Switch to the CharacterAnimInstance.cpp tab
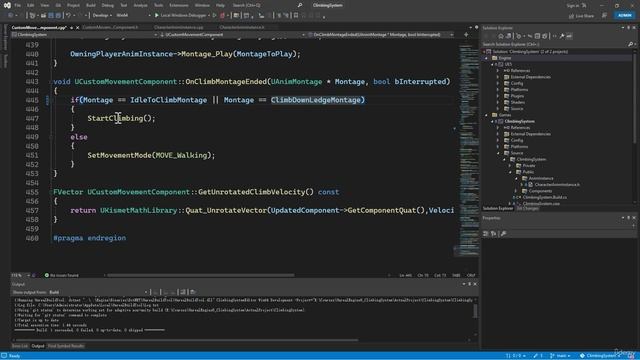This screenshot has width=640, height=360. pyautogui.click(x=178, y=28)
